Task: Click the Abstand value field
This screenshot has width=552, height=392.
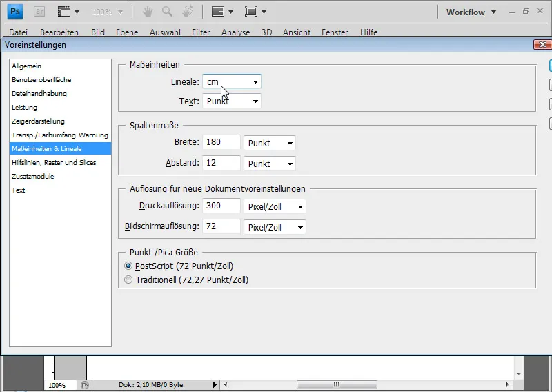Action: 221,163
